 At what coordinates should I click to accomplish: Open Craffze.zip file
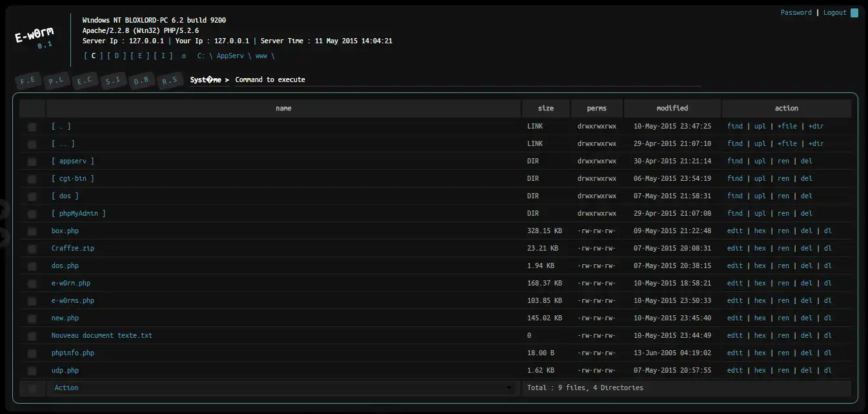tap(73, 248)
